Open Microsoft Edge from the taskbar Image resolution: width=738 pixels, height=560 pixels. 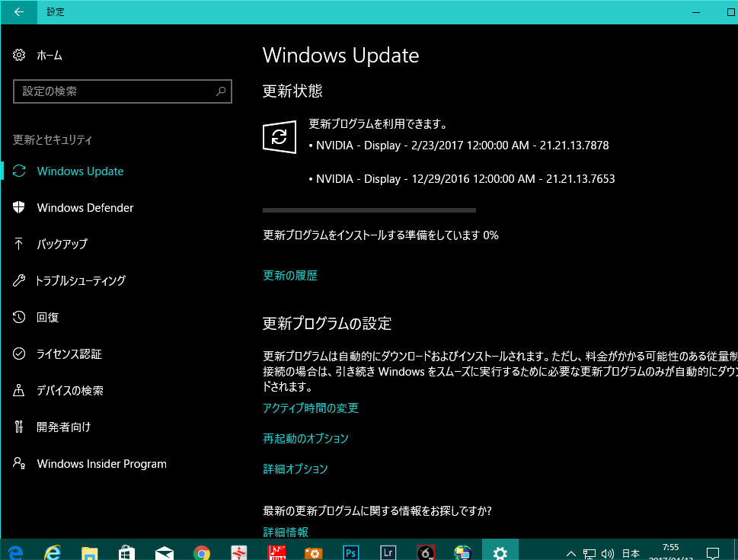(x=15, y=552)
